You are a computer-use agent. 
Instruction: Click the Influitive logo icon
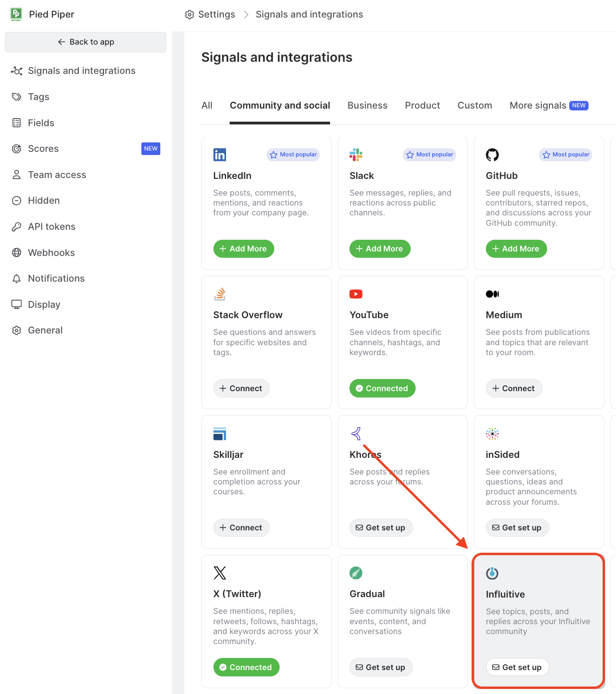[x=492, y=573]
